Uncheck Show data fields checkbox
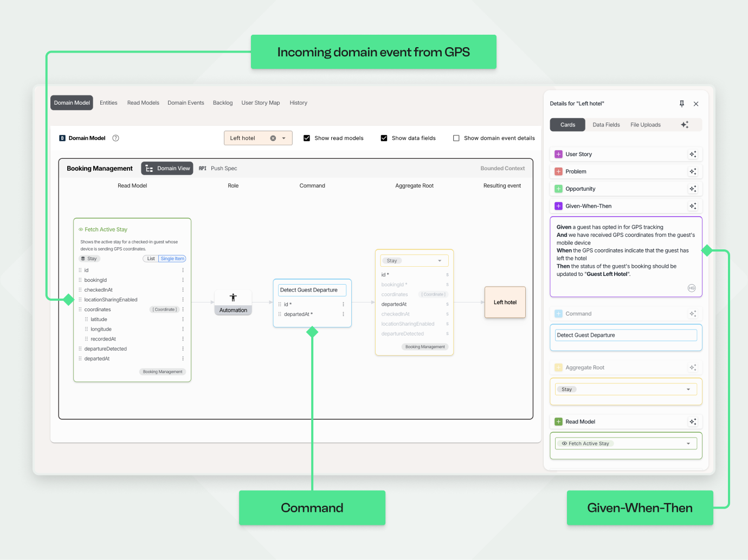 (384, 138)
